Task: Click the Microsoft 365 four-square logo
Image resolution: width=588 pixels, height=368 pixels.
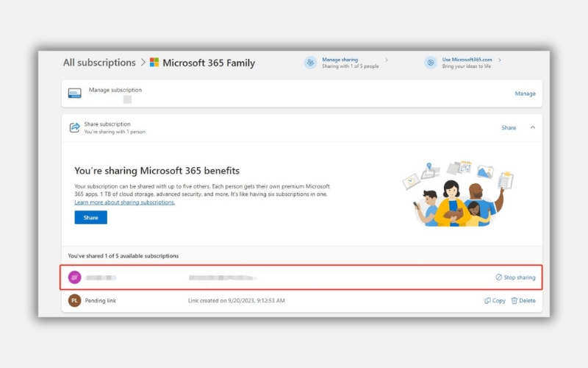Action: click(x=154, y=63)
